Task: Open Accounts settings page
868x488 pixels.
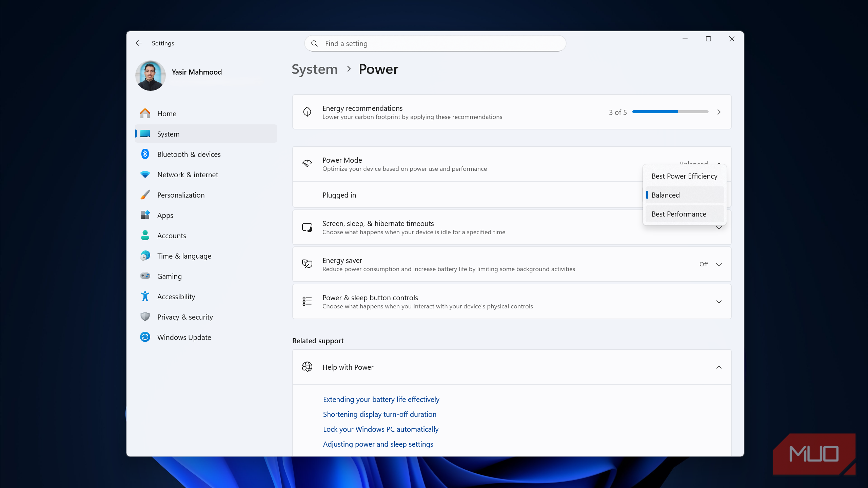Action: coord(206,236)
